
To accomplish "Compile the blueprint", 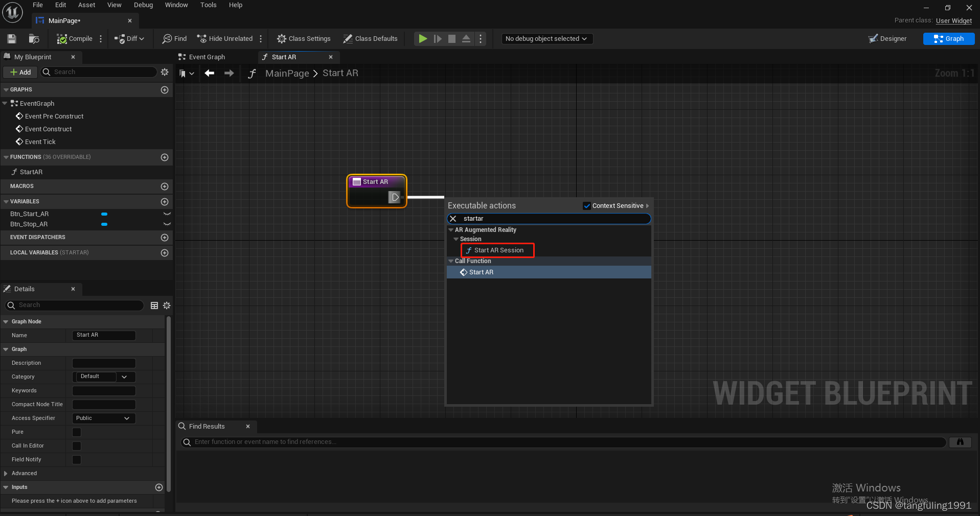I will 75,39.
